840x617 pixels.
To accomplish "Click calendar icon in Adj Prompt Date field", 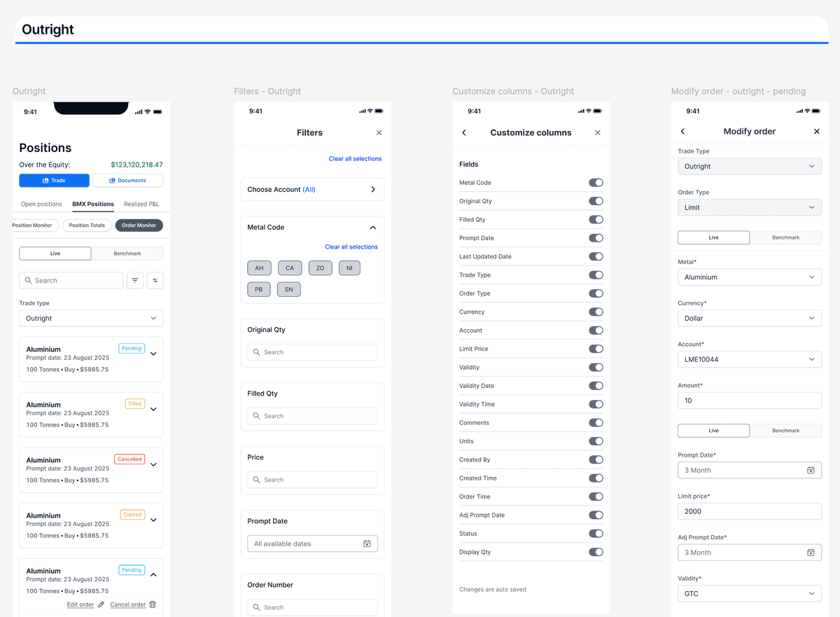I will coord(811,553).
